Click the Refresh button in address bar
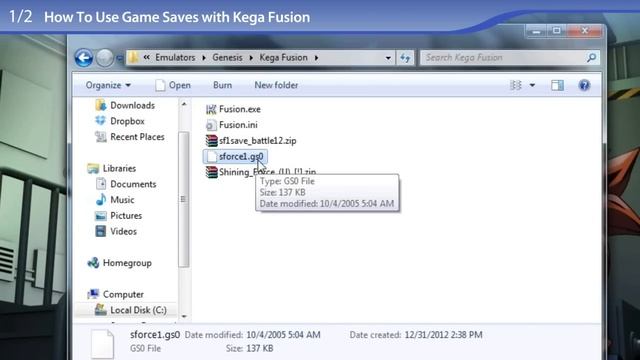Image resolution: width=640 pixels, height=360 pixels. point(405,58)
